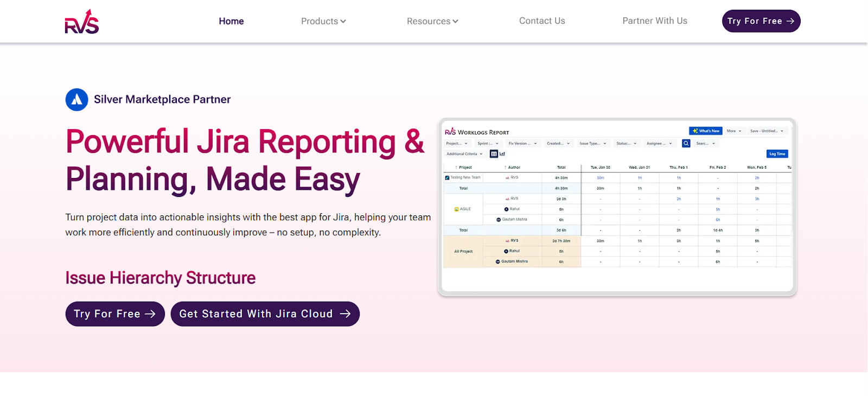Viewport: 868px width, 396px height.
Task: Open the Contact Us page
Action: click(542, 21)
